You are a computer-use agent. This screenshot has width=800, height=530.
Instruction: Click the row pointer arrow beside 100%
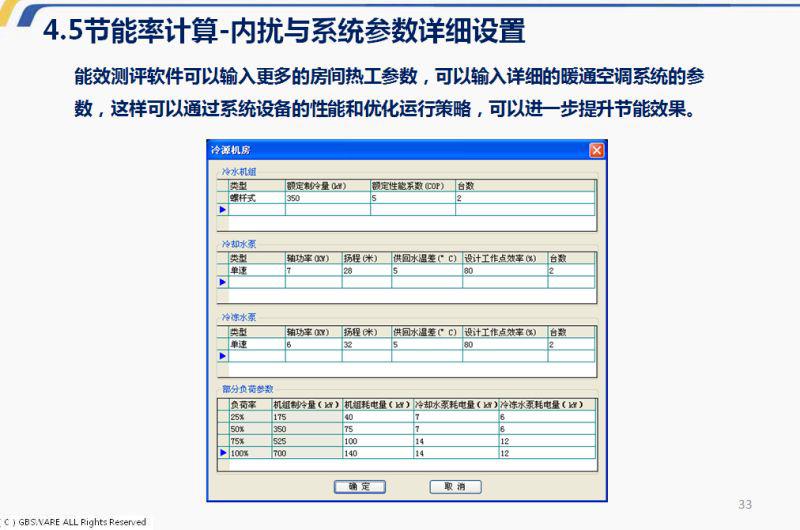coord(223,452)
